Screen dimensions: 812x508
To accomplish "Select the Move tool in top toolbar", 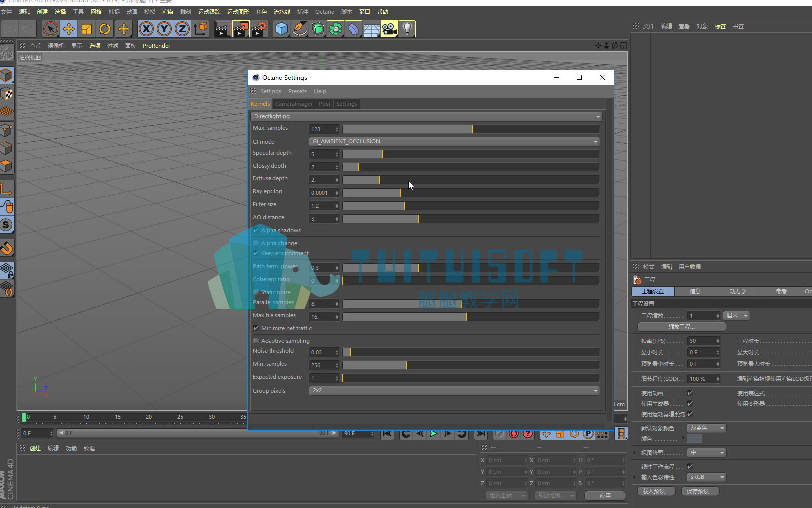I will pyautogui.click(x=68, y=29).
